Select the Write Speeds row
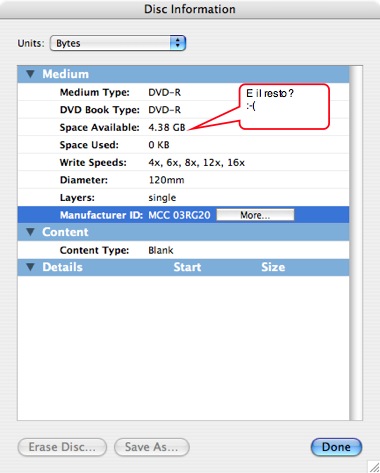This screenshot has width=380, height=473. pyautogui.click(x=183, y=163)
